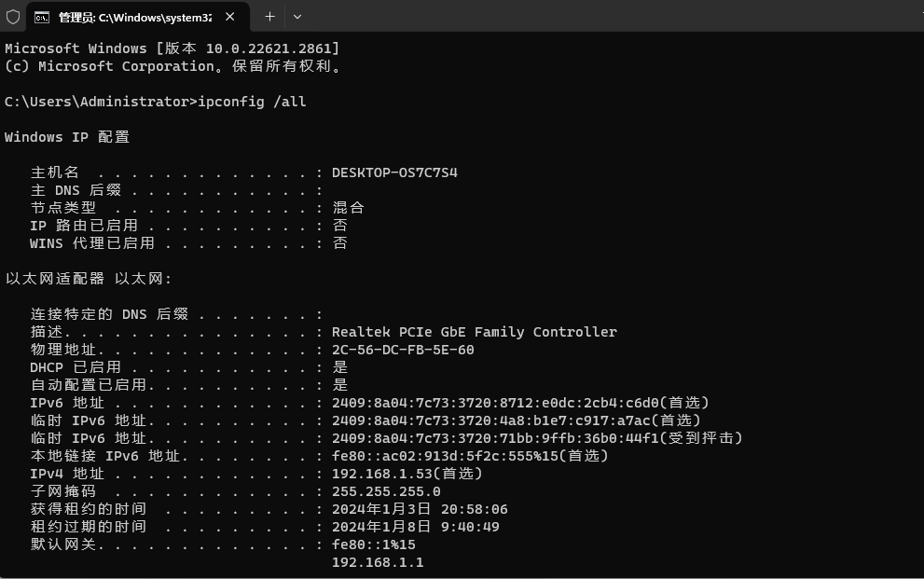Click the shield icon in the title bar
The image size is (924, 579).
[x=13, y=17]
